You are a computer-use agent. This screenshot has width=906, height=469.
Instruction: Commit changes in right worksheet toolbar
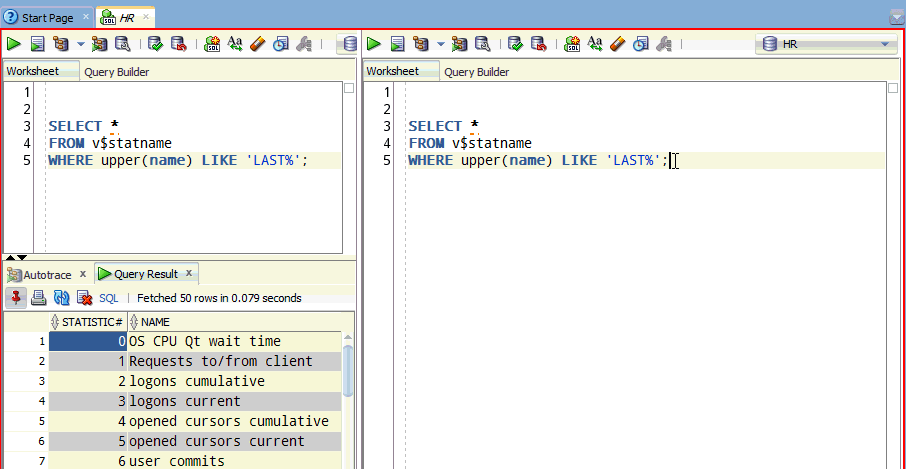(515, 43)
